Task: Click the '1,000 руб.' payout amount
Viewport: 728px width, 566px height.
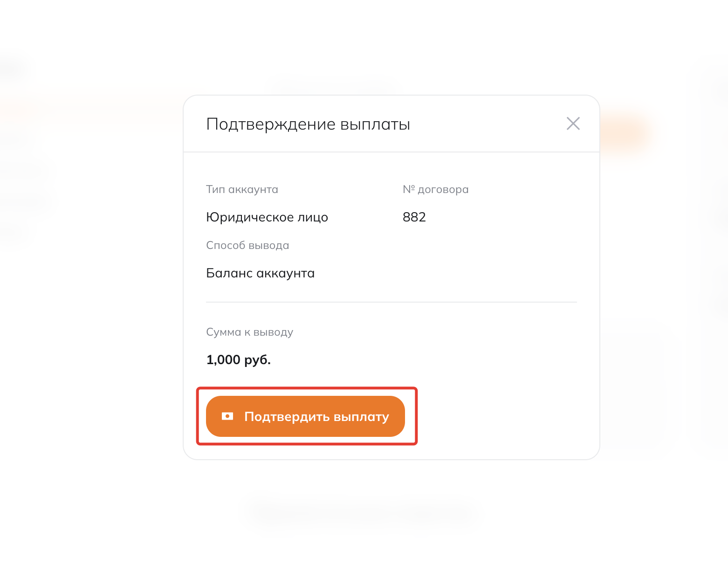Action: click(x=238, y=360)
